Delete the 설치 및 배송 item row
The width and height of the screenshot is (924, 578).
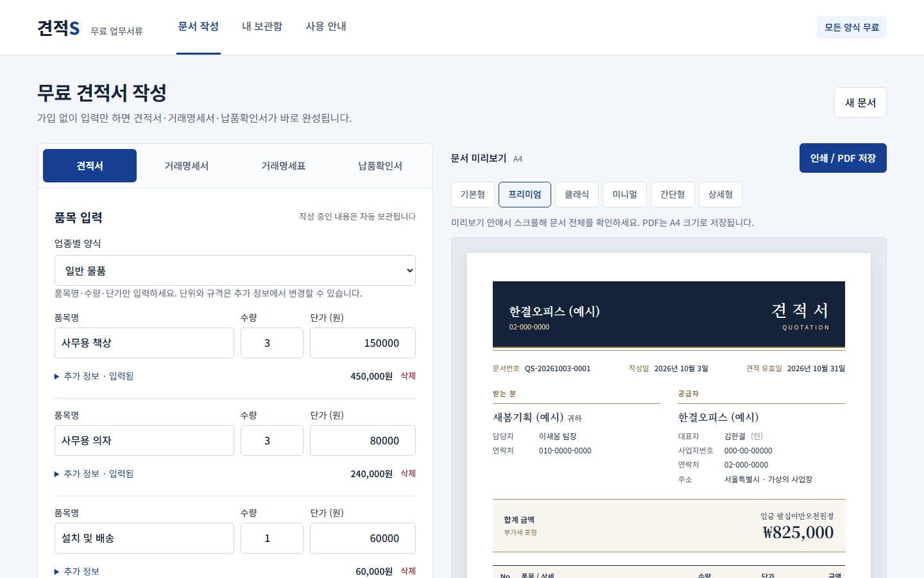[408, 571]
